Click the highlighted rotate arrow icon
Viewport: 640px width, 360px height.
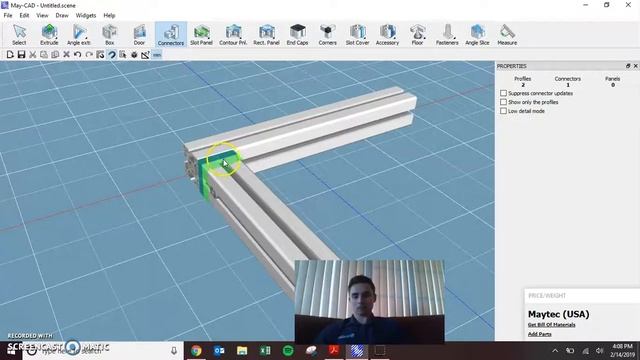click(111, 55)
